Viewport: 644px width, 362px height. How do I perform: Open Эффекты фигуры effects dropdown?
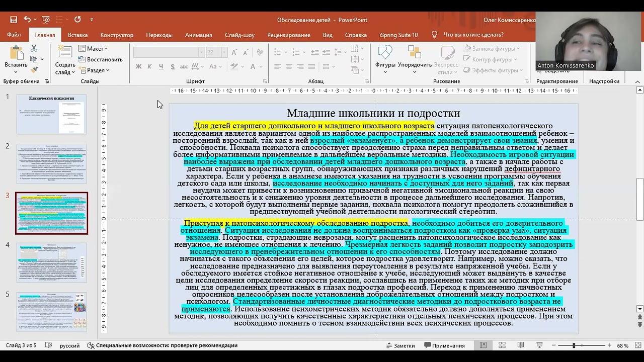pos(493,71)
